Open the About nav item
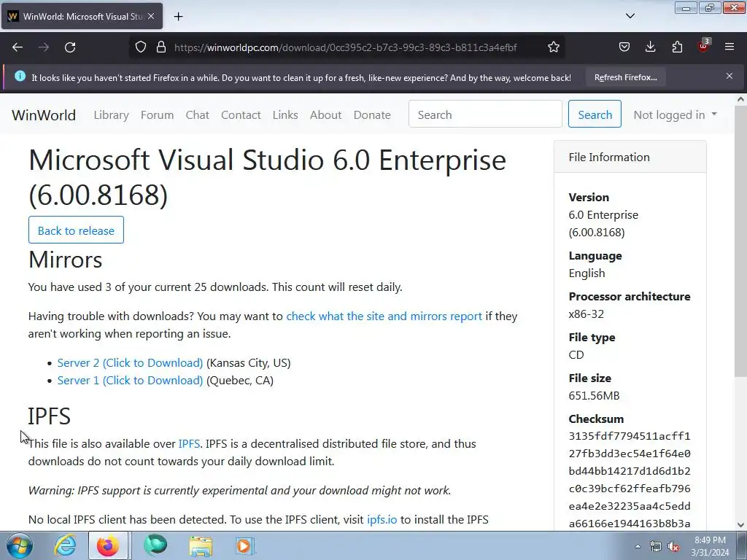The width and height of the screenshot is (747, 560). coord(325,114)
